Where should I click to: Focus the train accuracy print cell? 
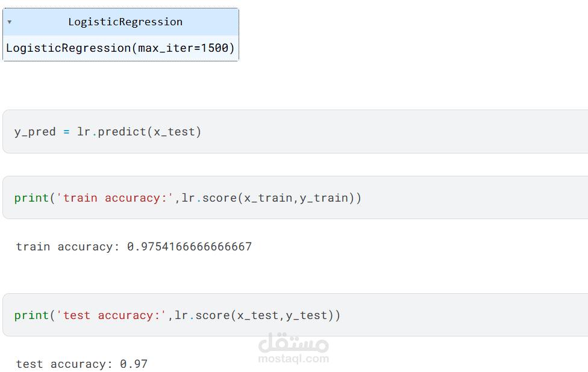pos(295,197)
